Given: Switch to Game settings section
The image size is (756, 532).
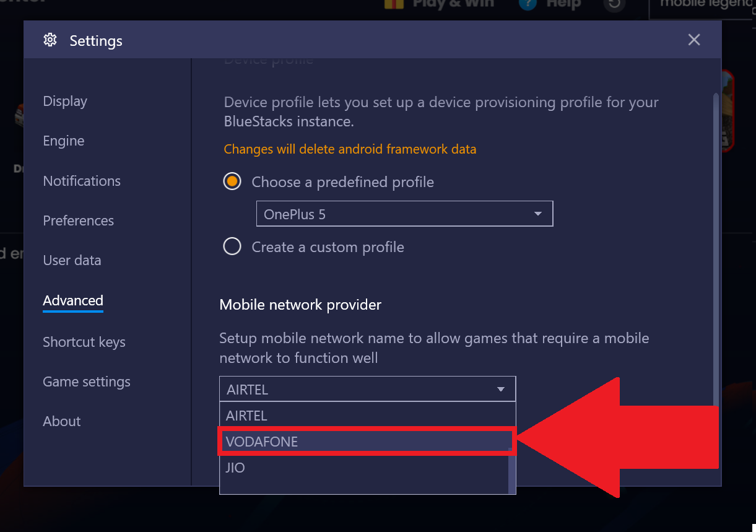Looking at the screenshot, I should (87, 382).
